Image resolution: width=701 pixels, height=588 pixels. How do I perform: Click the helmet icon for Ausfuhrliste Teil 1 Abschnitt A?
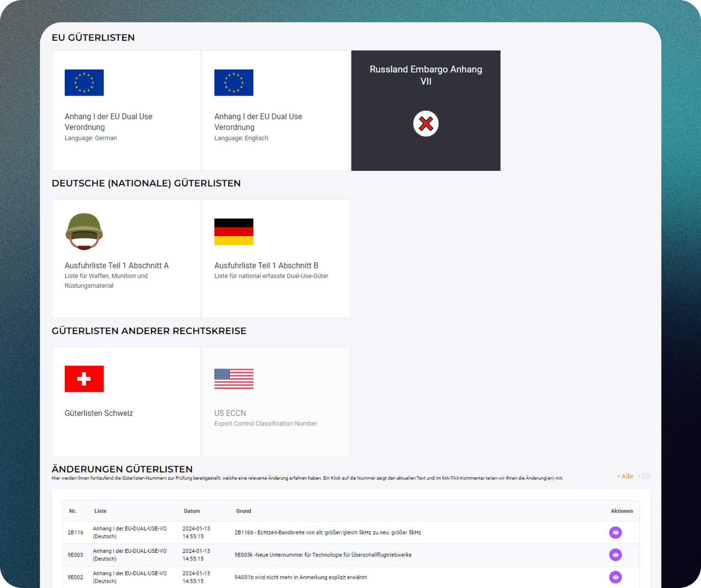(84, 231)
